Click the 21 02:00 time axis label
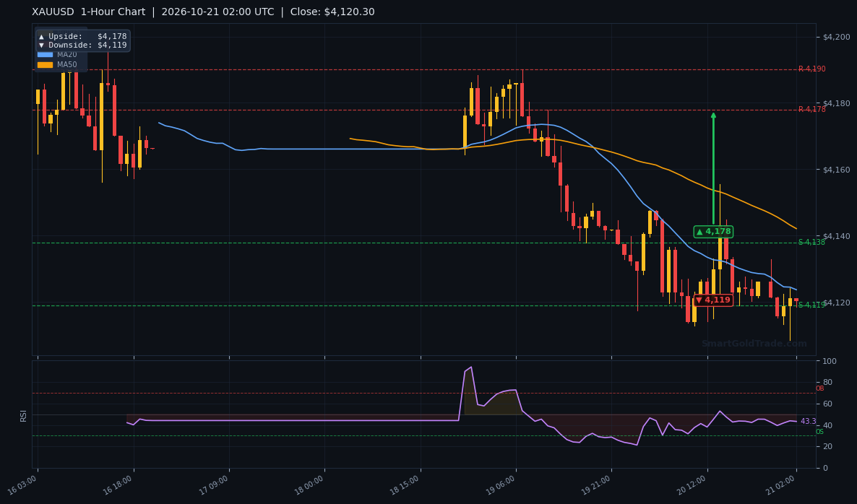The height and width of the screenshot is (504, 857). pyautogui.click(x=782, y=485)
